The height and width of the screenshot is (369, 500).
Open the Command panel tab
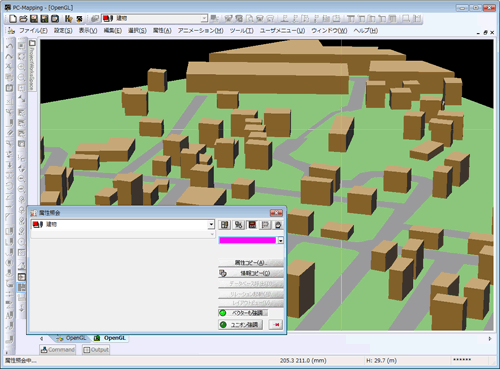click(58, 350)
